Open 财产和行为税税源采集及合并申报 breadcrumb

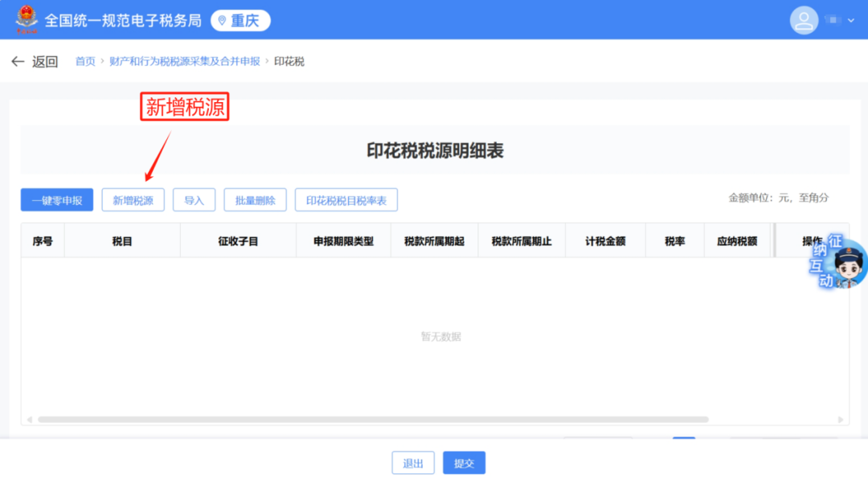(184, 61)
